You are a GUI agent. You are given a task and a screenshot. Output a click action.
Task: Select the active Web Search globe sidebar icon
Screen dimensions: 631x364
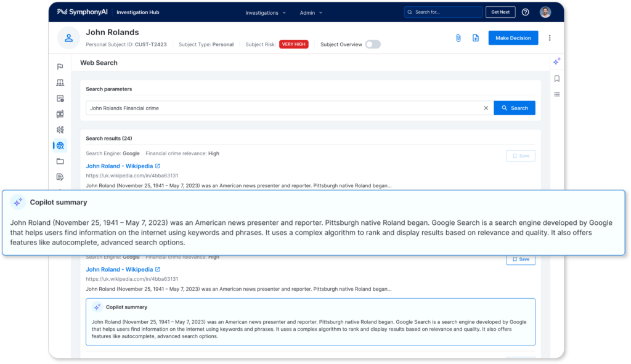pos(60,146)
